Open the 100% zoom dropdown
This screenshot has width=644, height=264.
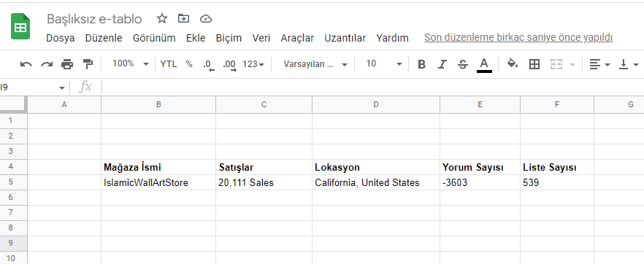click(x=131, y=64)
